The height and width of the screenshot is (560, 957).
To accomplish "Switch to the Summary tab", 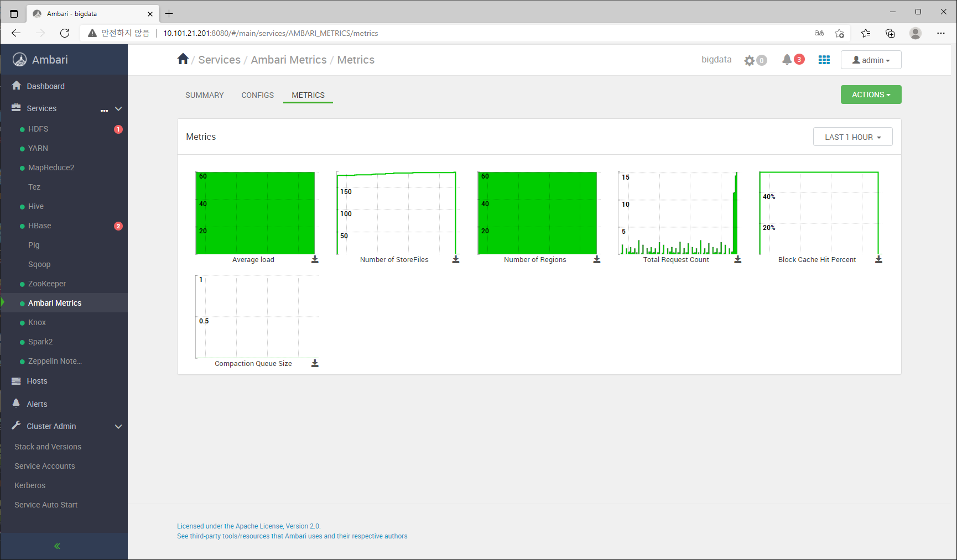I will (x=205, y=95).
